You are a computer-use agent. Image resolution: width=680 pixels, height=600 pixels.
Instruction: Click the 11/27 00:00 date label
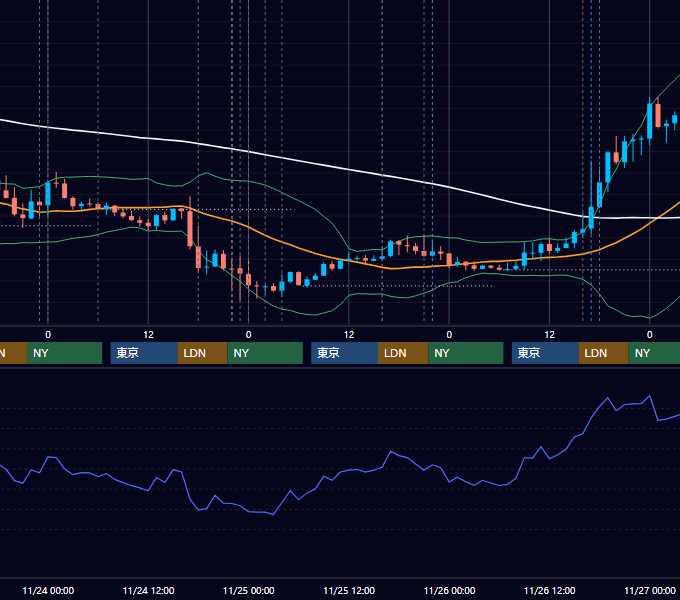coord(650,590)
